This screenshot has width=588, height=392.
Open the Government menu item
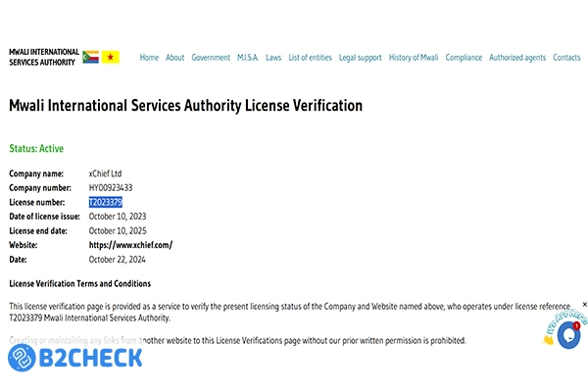[x=211, y=58]
